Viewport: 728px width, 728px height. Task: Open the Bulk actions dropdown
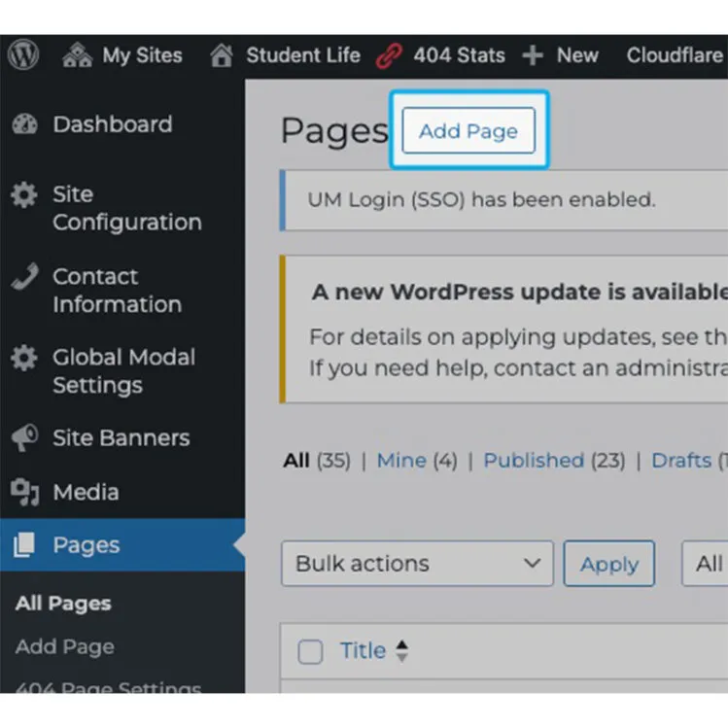[x=417, y=564]
